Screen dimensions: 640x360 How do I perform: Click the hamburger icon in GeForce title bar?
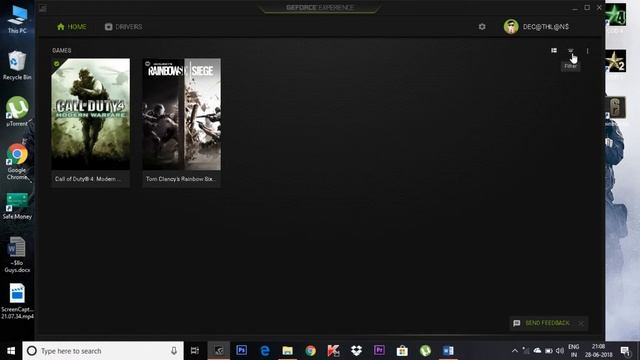tap(43, 8)
